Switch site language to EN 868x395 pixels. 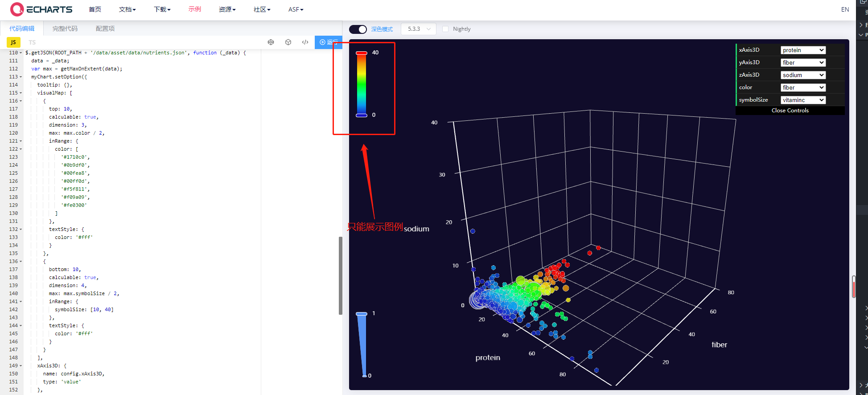(x=845, y=9)
